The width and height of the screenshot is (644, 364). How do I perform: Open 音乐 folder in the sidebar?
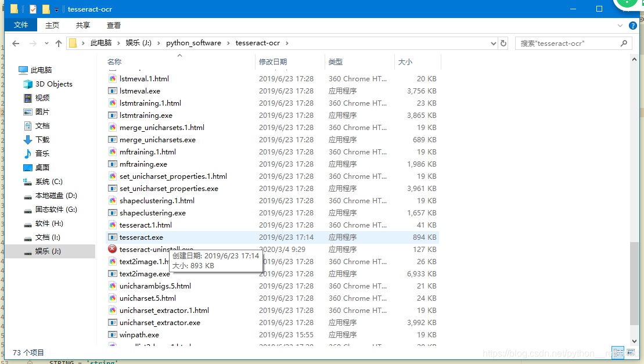(37, 153)
